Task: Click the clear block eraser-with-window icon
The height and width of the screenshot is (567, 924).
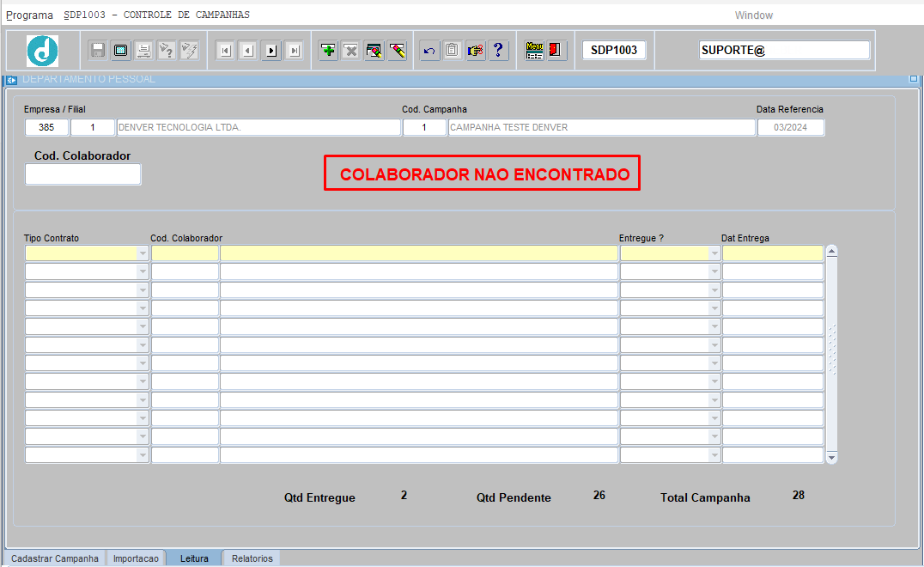Action: click(x=374, y=51)
